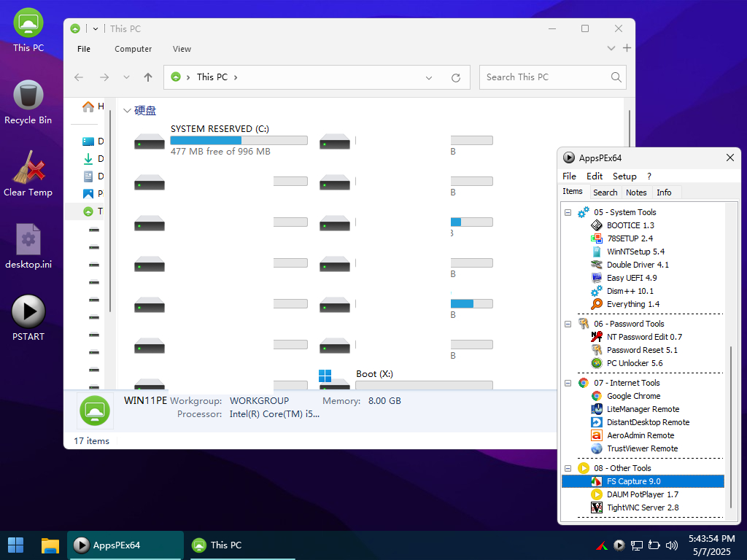Collapse 08 - Other Tools group
This screenshot has height=560, width=747.
coord(568,468)
